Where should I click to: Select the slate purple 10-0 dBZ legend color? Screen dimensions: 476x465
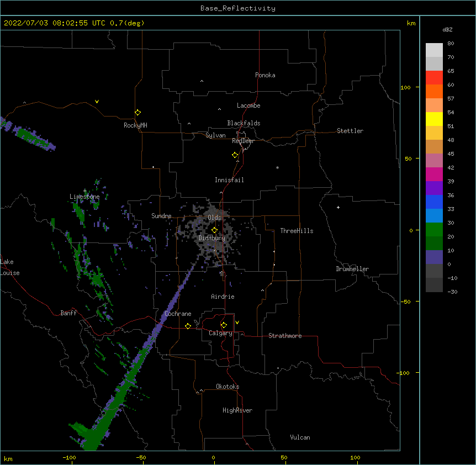434,257
